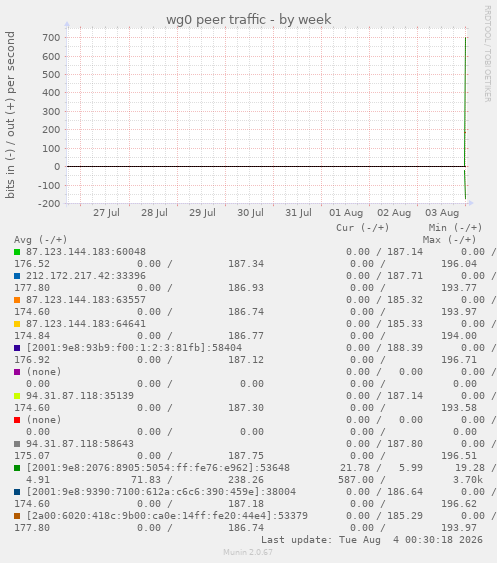Click the current value 188.39
This screenshot has width=497, height=563.
coord(405,348)
